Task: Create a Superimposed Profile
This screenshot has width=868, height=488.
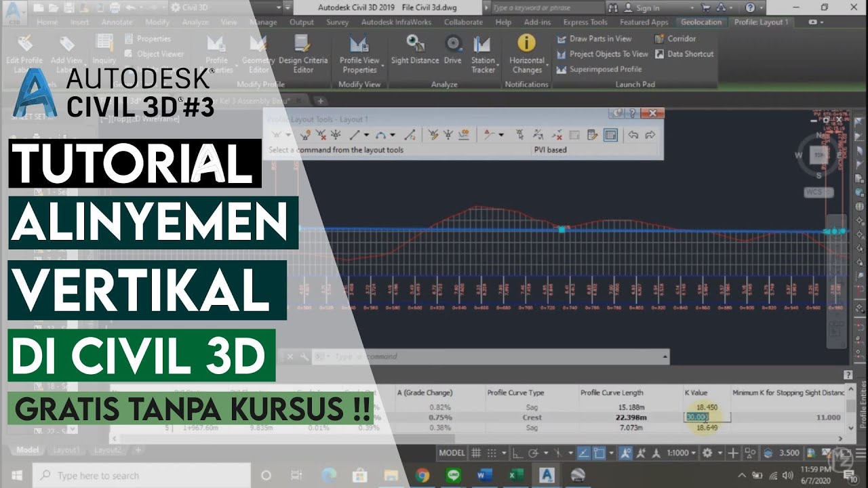Action: 599,69
